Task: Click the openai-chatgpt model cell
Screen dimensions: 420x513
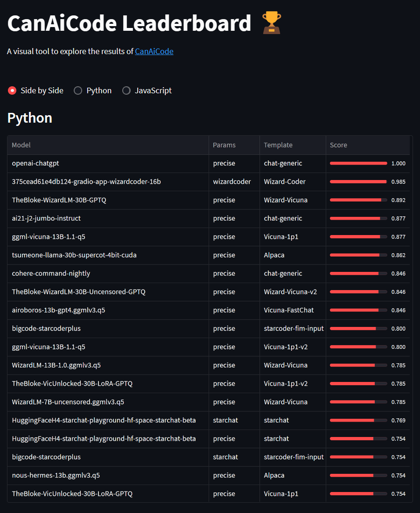Action: tap(108, 163)
